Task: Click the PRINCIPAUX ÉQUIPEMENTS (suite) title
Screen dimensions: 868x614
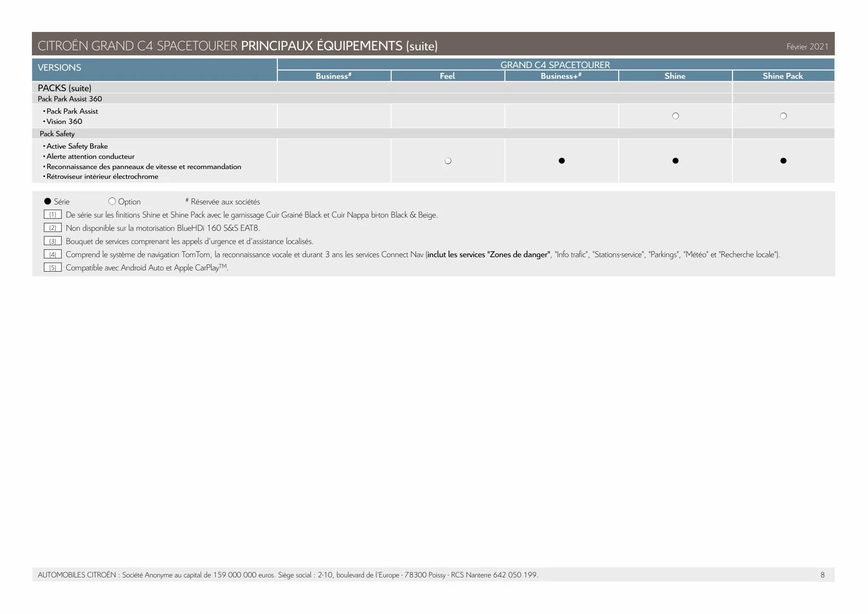Action: (x=339, y=46)
